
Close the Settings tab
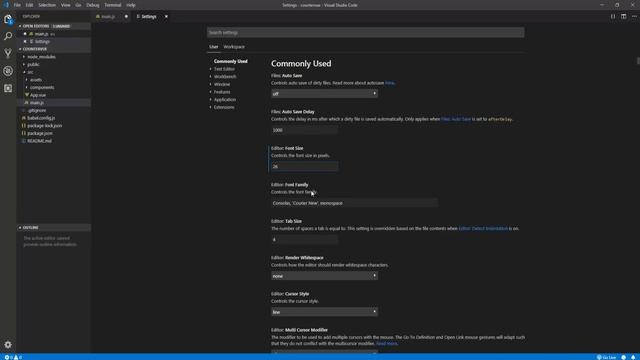[166, 16]
